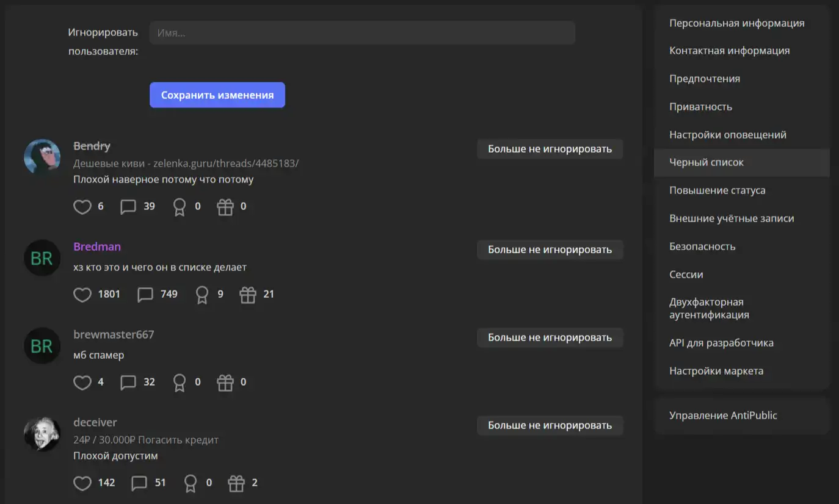
Task: Unignore Bredman with the button
Action: [x=550, y=250]
